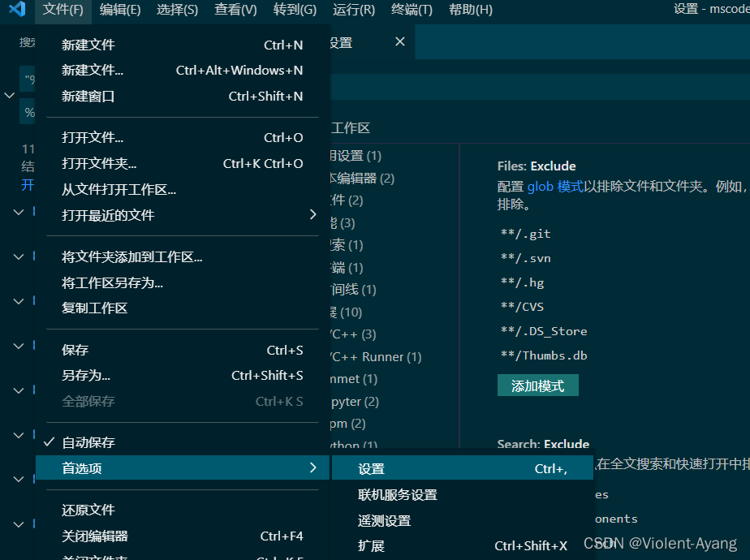
Task: Open the 查看(V) menu
Action: pyautogui.click(x=235, y=10)
